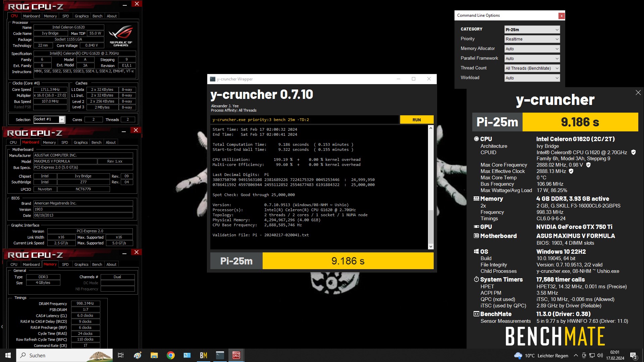Click the scrollbar down arrow in y-cruncher output
644x362 pixels.
(x=431, y=247)
